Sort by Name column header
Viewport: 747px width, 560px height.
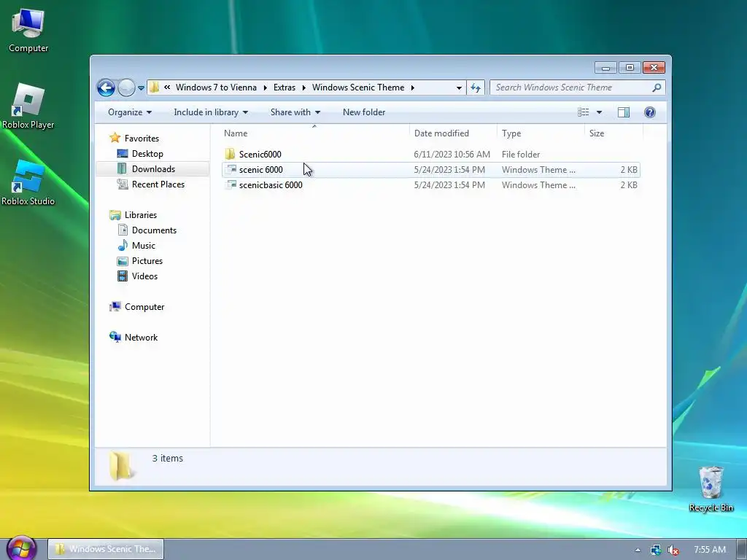click(314, 133)
